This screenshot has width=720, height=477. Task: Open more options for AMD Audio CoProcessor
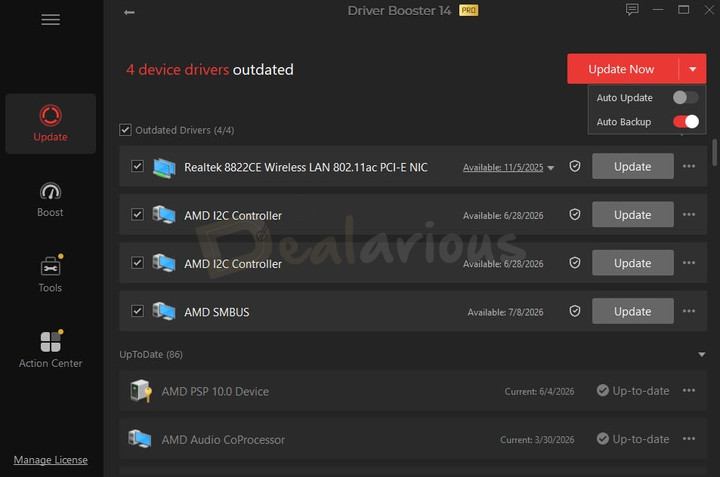click(x=689, y=438)
